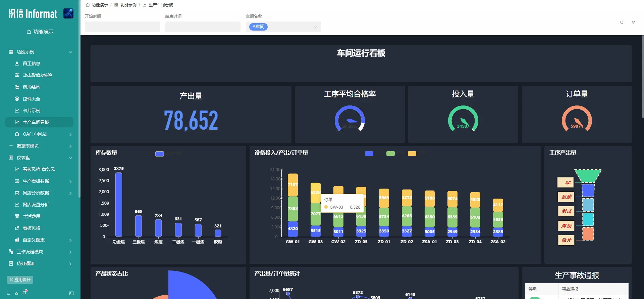Click the 冶金焦 bar in 库存数量 chart
The image size is (644, 299).
coord(119,205)
